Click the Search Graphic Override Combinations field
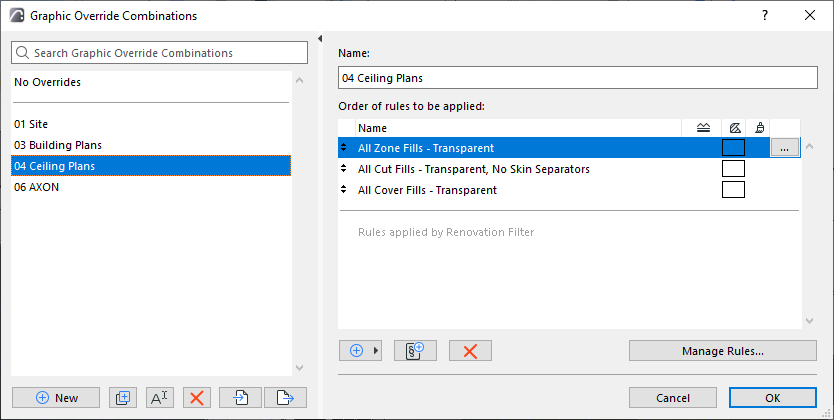 click(160, 52)
